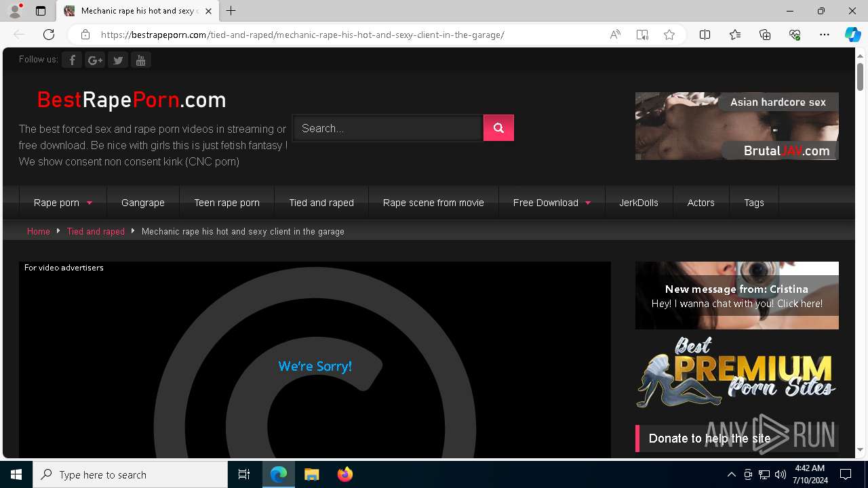Open Browser essentials heart icon

(x=795, y=35)
